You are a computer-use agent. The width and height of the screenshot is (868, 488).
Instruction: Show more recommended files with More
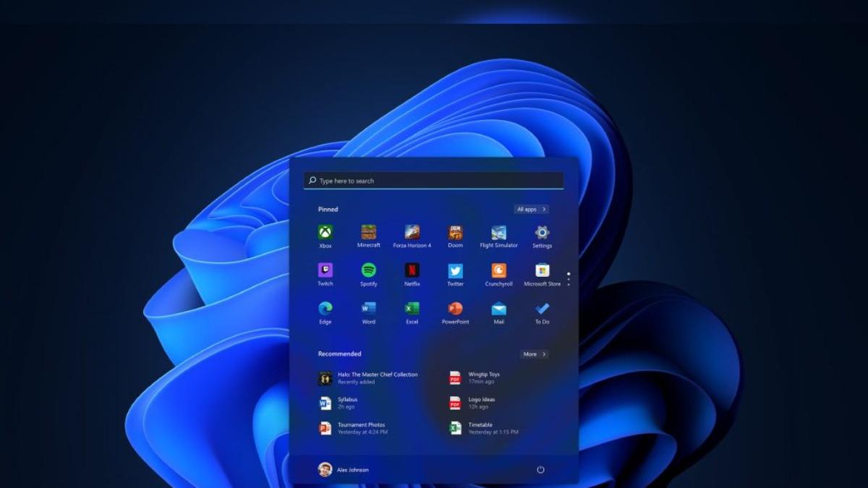[x=533, y=354]
